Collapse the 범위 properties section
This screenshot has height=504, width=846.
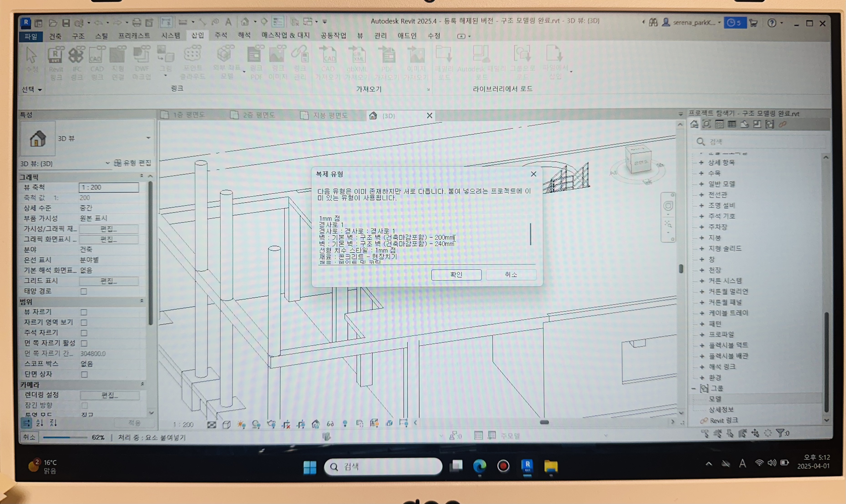[142, 301]
